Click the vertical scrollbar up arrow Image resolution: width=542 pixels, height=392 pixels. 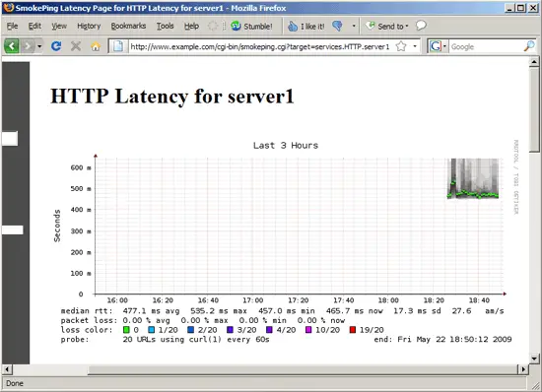point(534,62)
